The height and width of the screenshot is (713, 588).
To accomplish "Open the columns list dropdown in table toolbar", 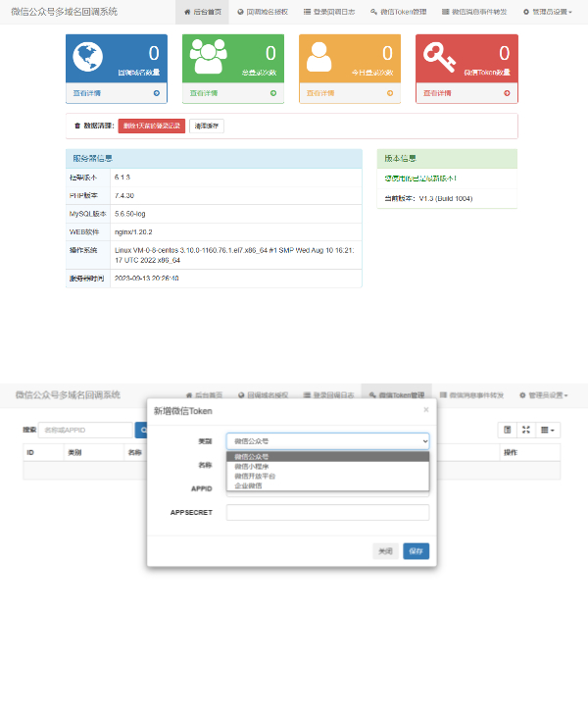I will coord(549,430).
